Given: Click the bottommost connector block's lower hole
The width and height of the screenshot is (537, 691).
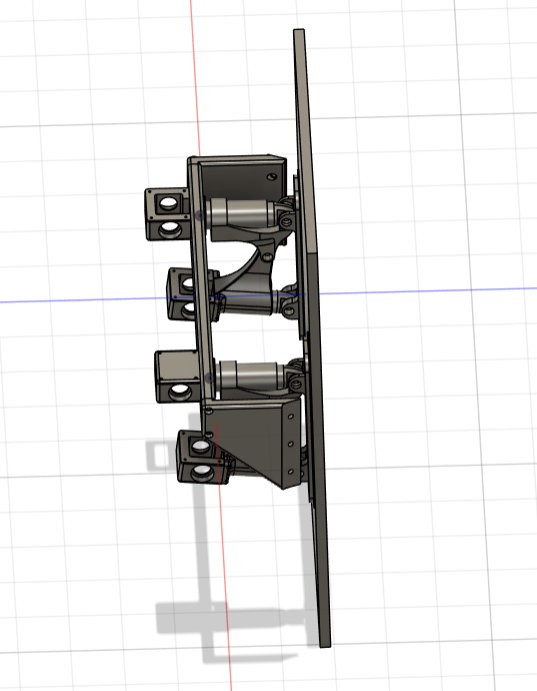Looking at the screenshot, I should click(204, 473).
